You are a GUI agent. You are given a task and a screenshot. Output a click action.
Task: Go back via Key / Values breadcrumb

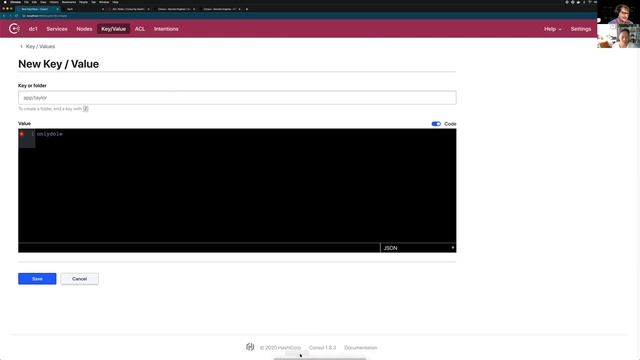coord(40,47)
